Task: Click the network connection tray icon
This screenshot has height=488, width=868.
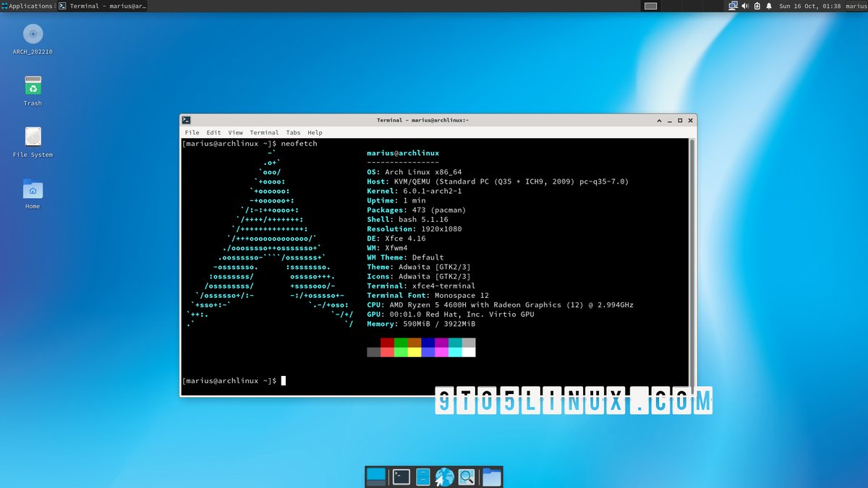Action: coord(733,6)
